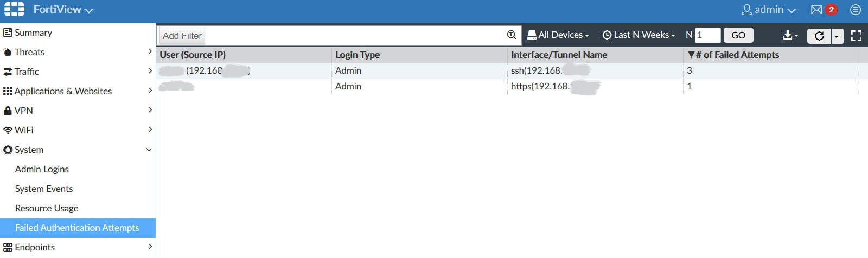Image resolution: width=868 pixels, height=258 pixels.
Task: Click the N weeks number field
Action: 707,35
